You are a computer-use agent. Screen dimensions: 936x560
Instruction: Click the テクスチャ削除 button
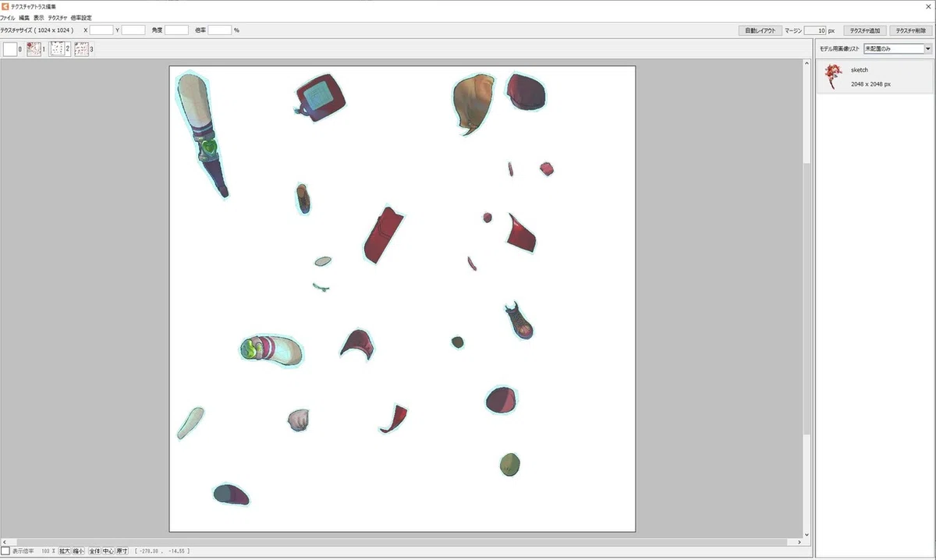click(910, 30)
